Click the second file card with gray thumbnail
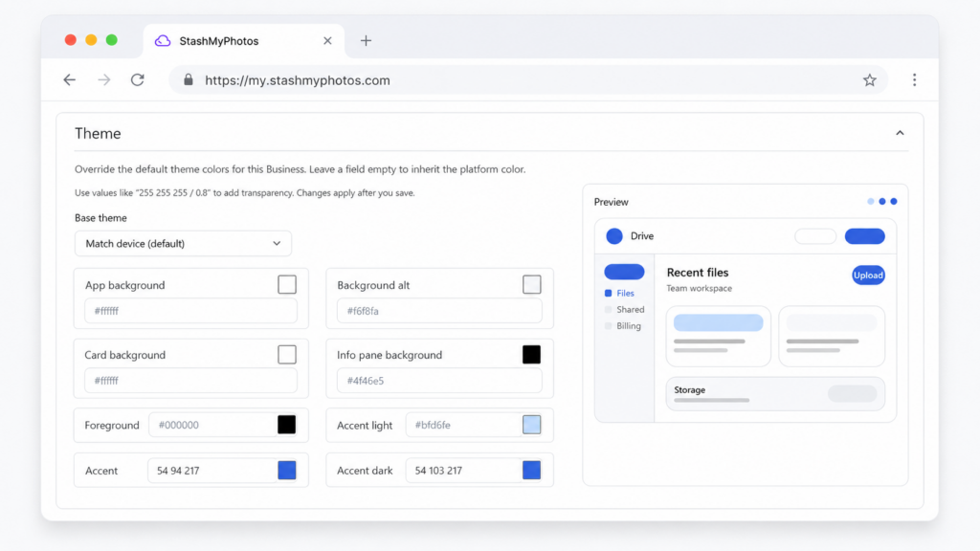The image size is (980, 551). point(832,336)
